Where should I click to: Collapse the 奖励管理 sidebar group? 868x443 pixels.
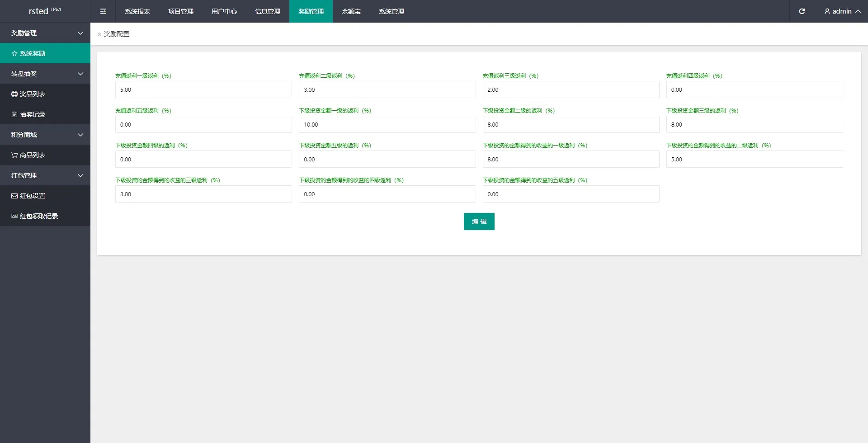(x=80, y=33)
